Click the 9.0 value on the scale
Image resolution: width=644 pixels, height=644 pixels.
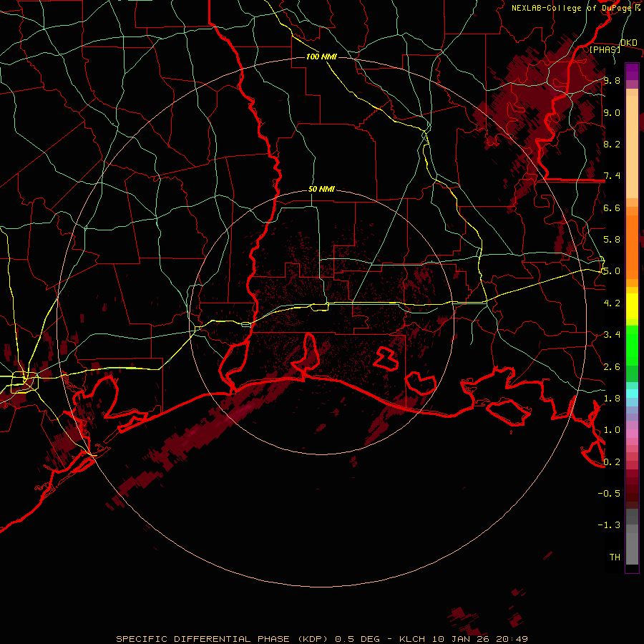click(x=612, y=113)
